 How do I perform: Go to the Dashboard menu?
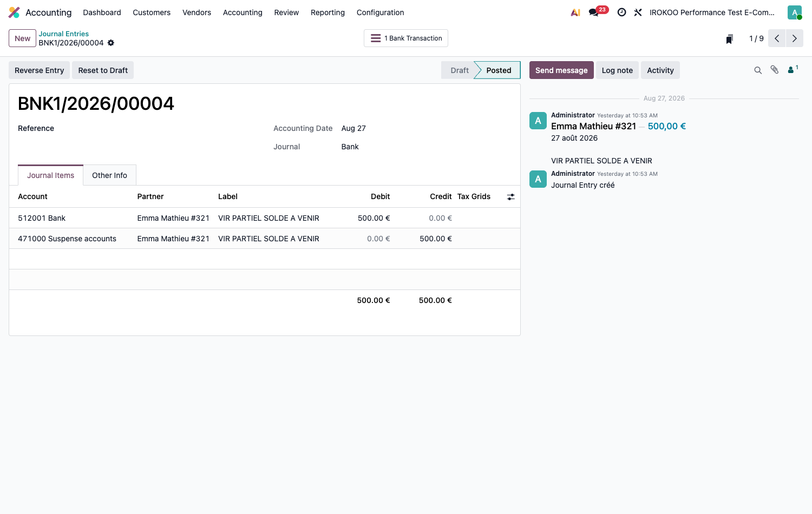[102, 12]
